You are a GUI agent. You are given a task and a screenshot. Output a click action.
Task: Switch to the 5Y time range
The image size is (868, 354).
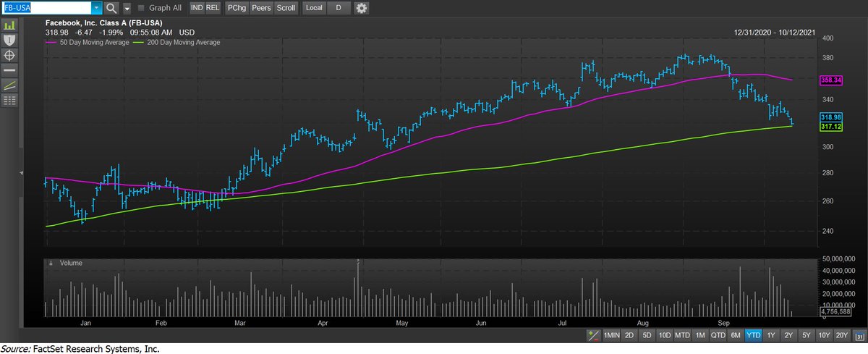coord(806,336)
